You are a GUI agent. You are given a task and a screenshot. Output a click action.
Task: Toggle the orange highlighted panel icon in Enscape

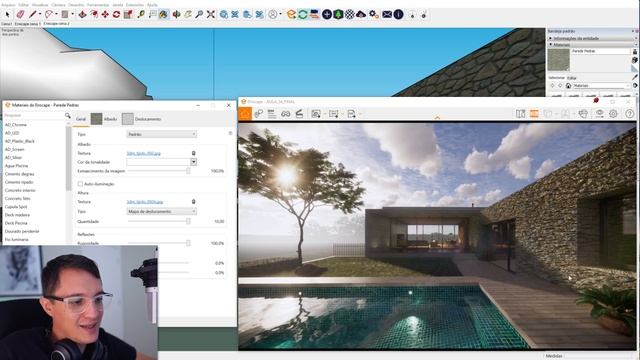pyautogui.click(x=534, y=114)
